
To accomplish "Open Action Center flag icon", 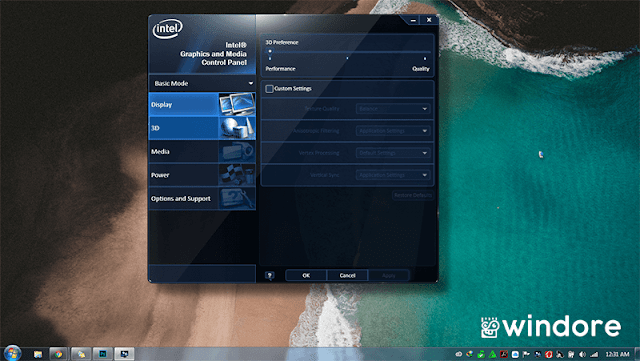I will pyautogui.click(x=526, y=354).
